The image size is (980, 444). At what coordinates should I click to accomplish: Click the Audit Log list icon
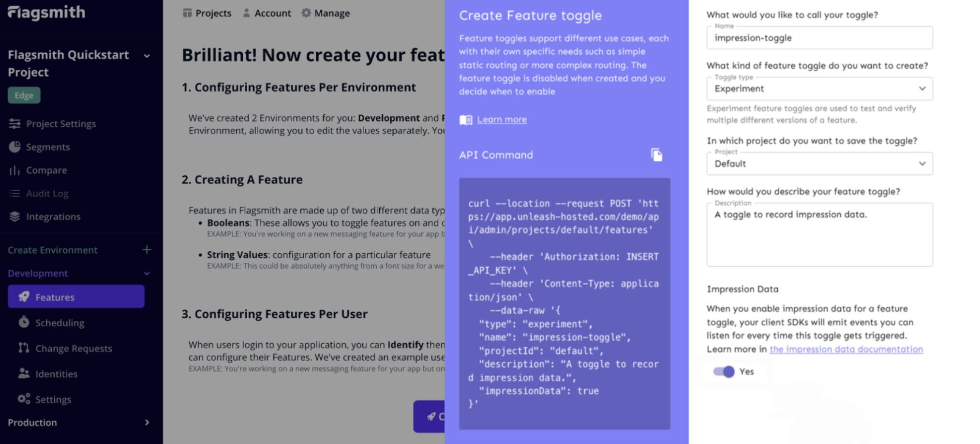click(15, 194)
